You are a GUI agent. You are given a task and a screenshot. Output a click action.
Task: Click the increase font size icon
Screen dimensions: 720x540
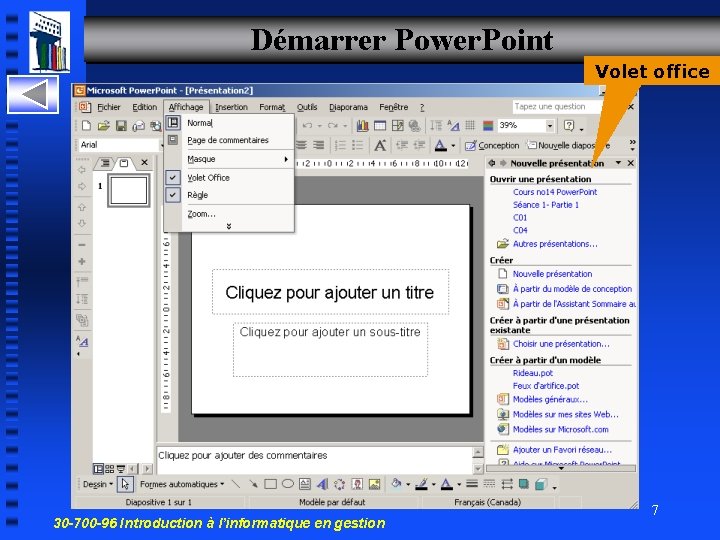pos(380,146)
